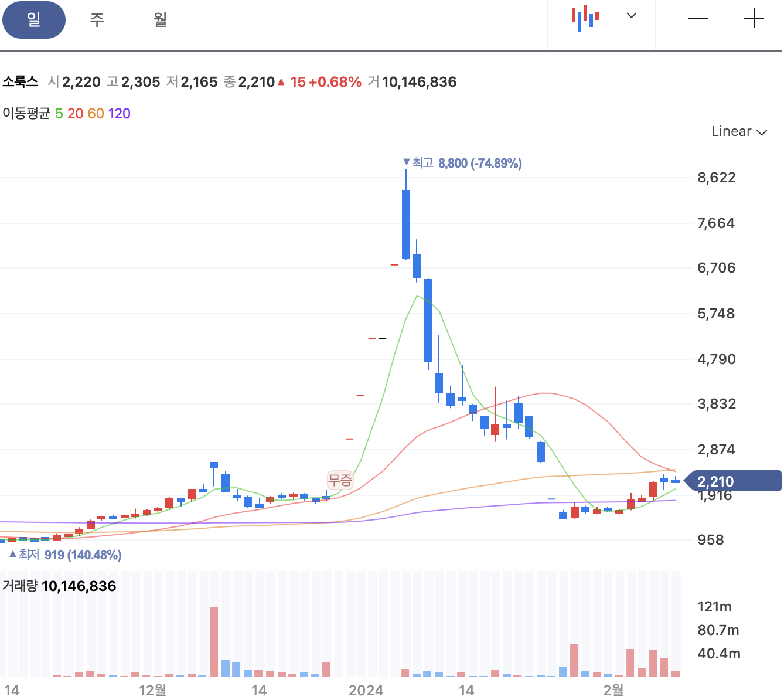This screenshot has height=700, width=784.
Task: Select the 120-day moving average label
Action: [x=120, y=114]
